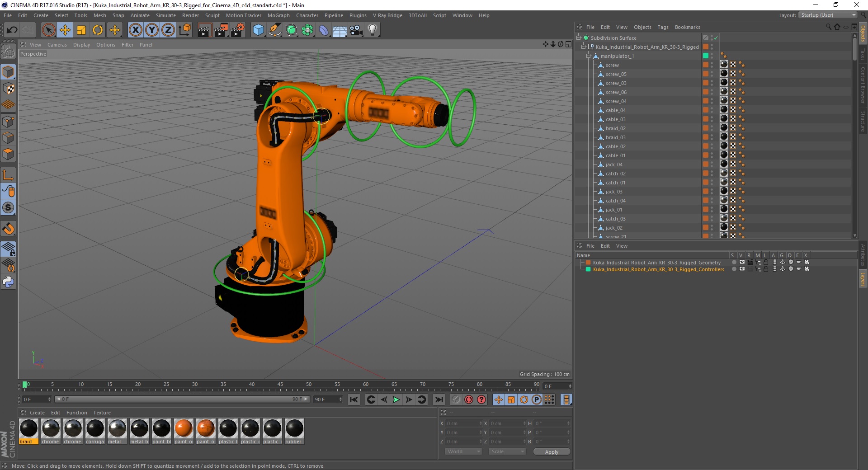Viewport: 868px width, 470px height.
Task: Add a light bulb object icon
Action: tap(373, 30)
